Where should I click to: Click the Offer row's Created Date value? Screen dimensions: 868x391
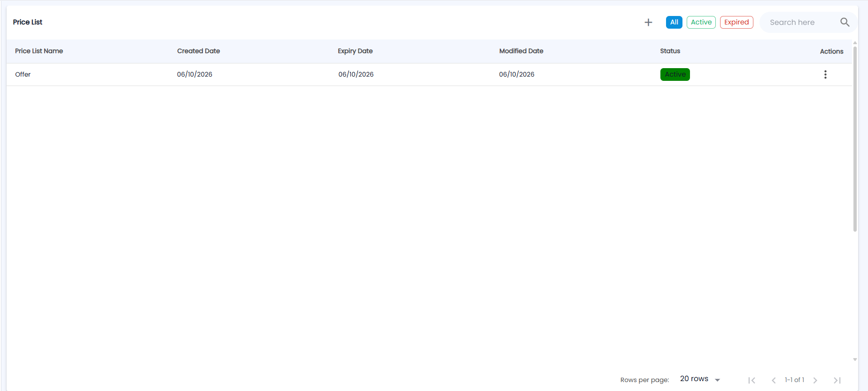tap(194, 74)
